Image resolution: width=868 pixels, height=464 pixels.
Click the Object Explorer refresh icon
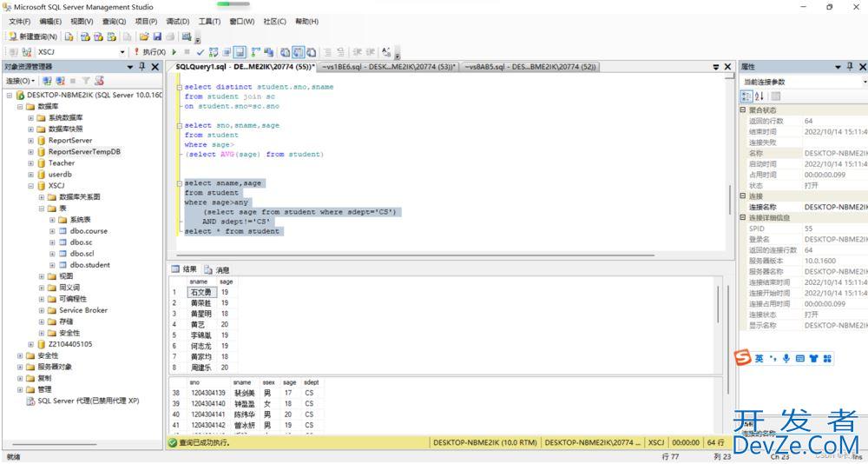[x=99, y=81]
